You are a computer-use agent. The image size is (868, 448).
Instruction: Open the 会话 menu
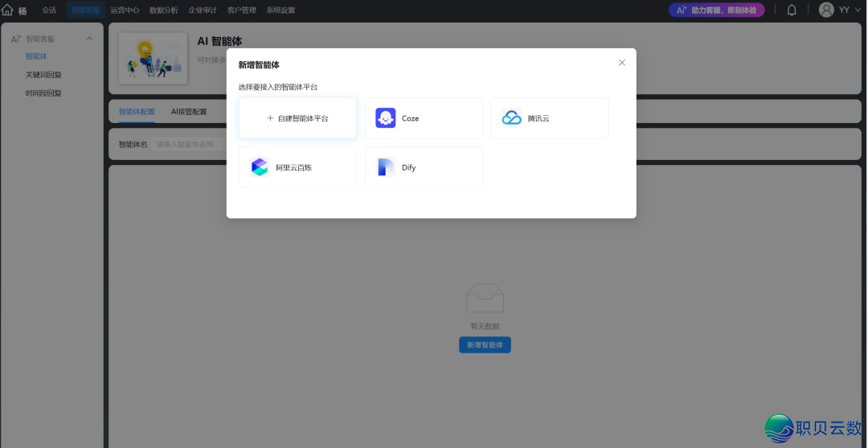[49, 10]
